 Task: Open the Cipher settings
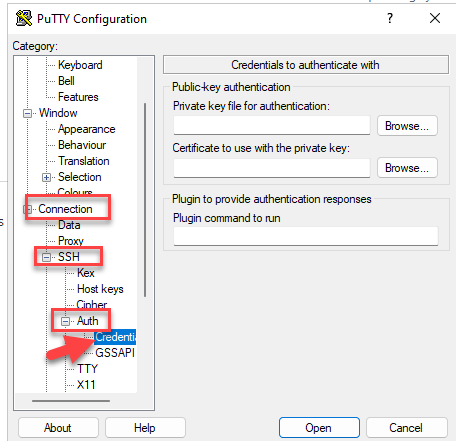(x=92, y=304)
